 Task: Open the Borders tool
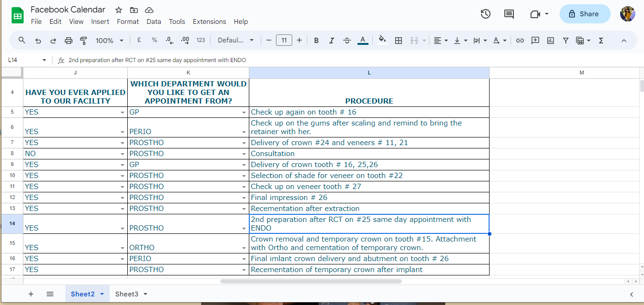tap(399, 41)
